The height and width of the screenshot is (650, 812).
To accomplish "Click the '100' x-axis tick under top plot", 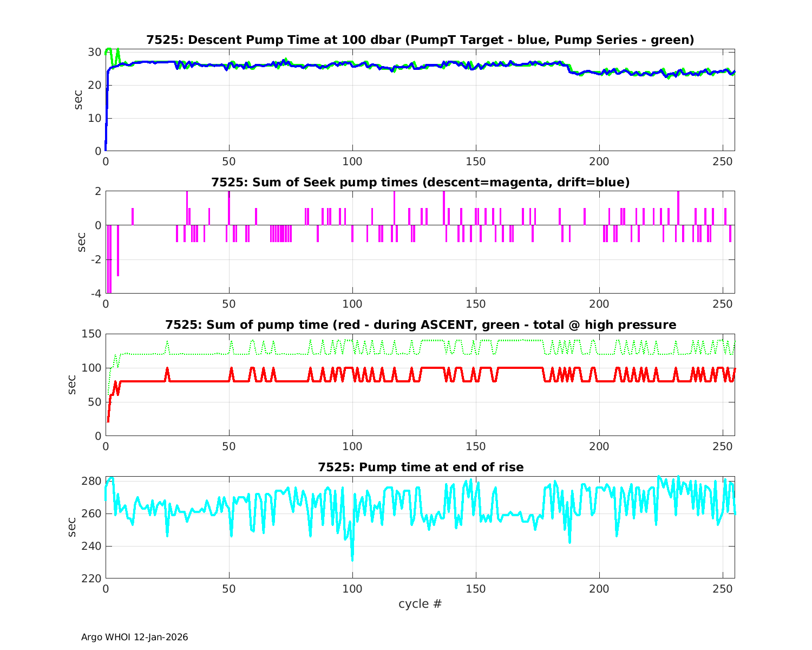I will point(352,161).
